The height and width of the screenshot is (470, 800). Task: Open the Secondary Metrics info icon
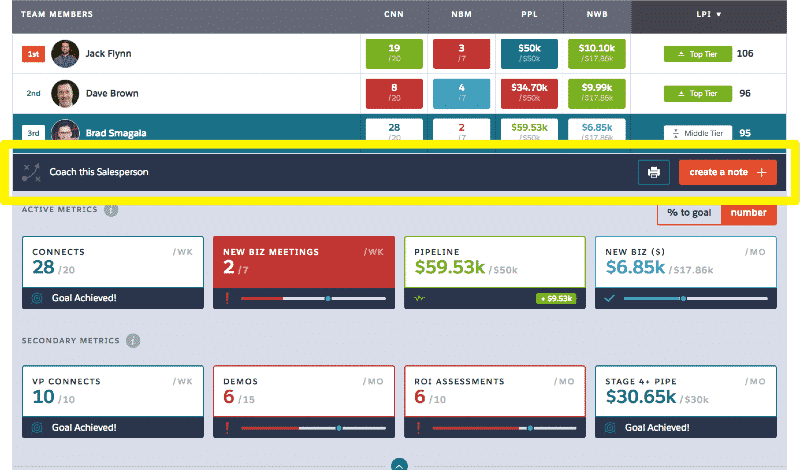(x=133, y=340)
